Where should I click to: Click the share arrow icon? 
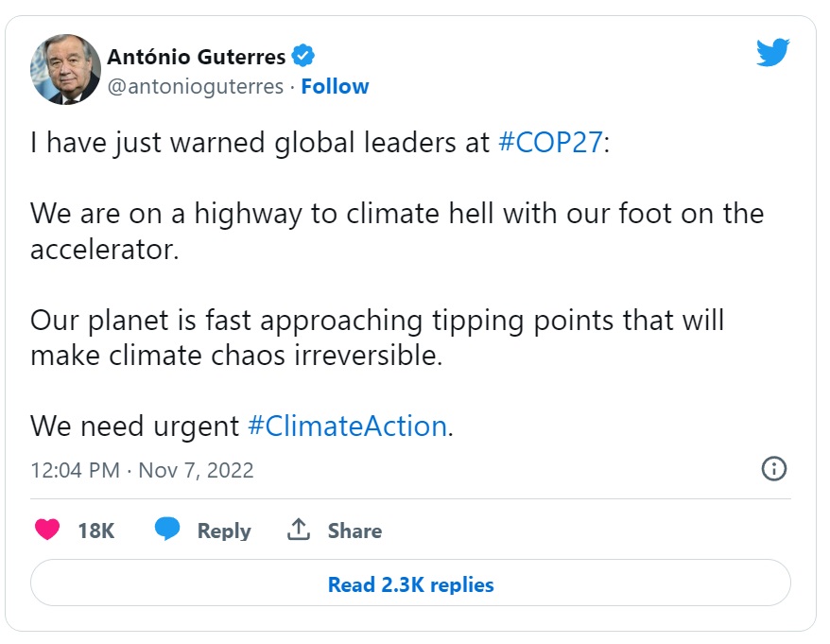(299, 531)
